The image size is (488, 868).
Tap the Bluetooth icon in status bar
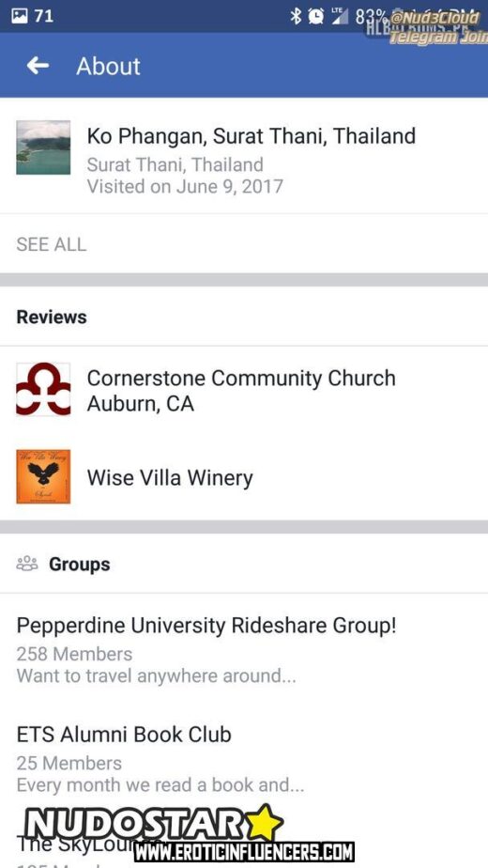pyautogui.click(x=296, y=16)
